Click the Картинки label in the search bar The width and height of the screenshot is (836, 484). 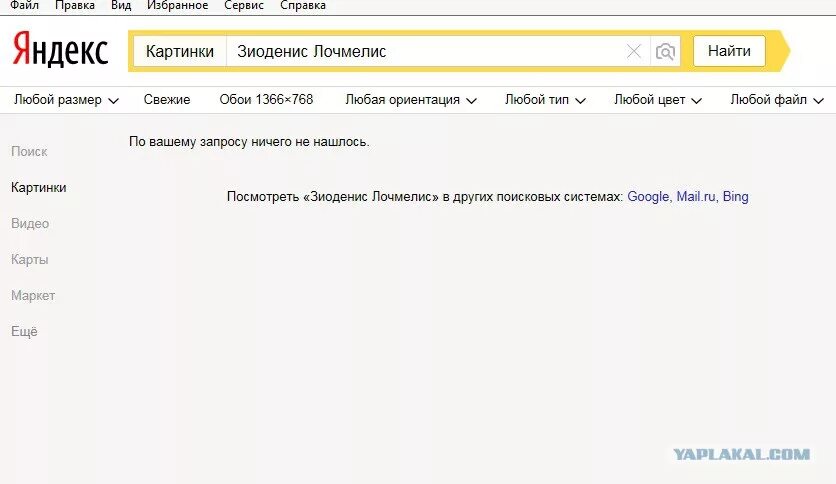pos(180,51)
